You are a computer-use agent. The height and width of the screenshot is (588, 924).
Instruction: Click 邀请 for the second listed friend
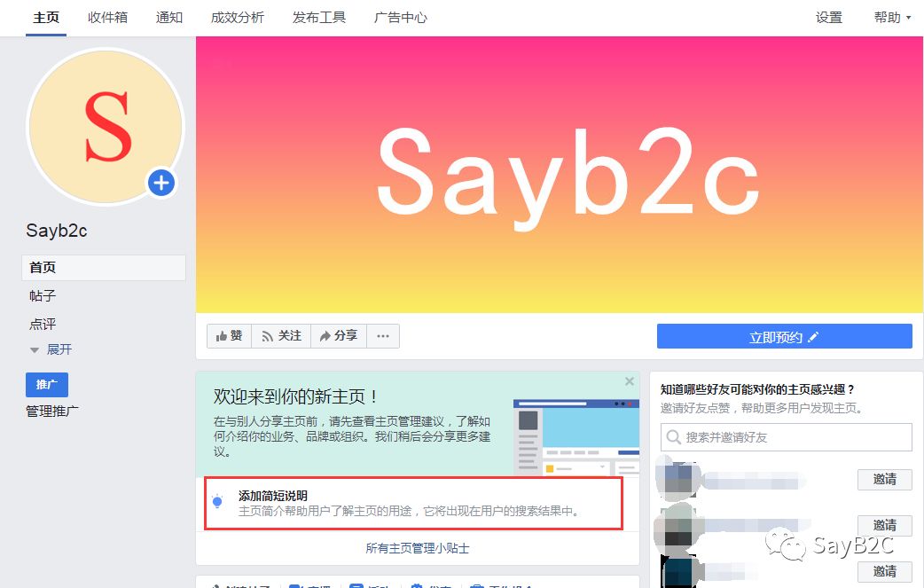(x=884, y=525)
